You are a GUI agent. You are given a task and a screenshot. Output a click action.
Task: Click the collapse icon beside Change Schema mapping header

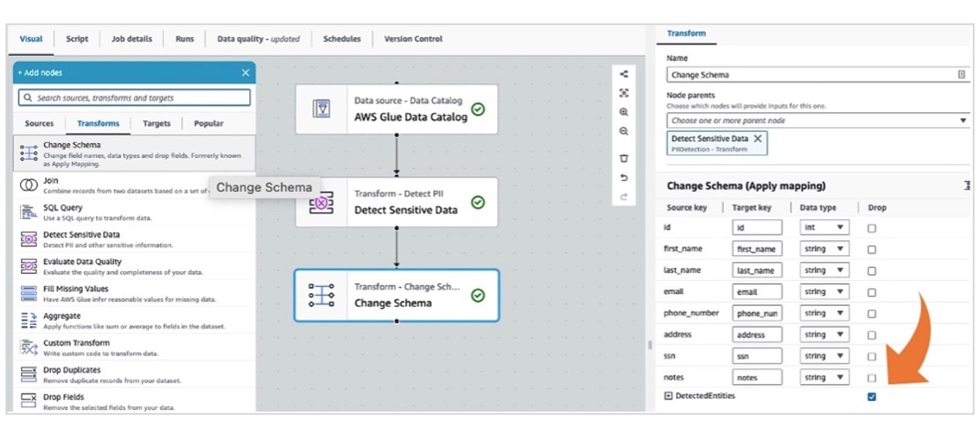click(968, 186)
